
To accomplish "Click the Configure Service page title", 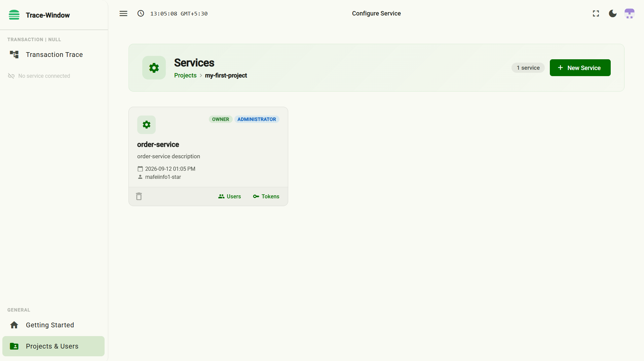I will pyautogui.click(x=376, y=13).
